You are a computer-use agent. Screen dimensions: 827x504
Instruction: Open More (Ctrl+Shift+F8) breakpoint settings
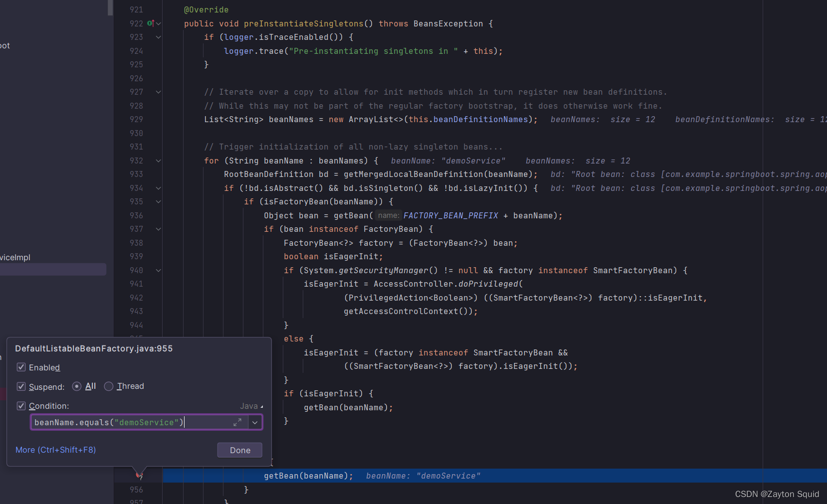click(x=55, y=450)
